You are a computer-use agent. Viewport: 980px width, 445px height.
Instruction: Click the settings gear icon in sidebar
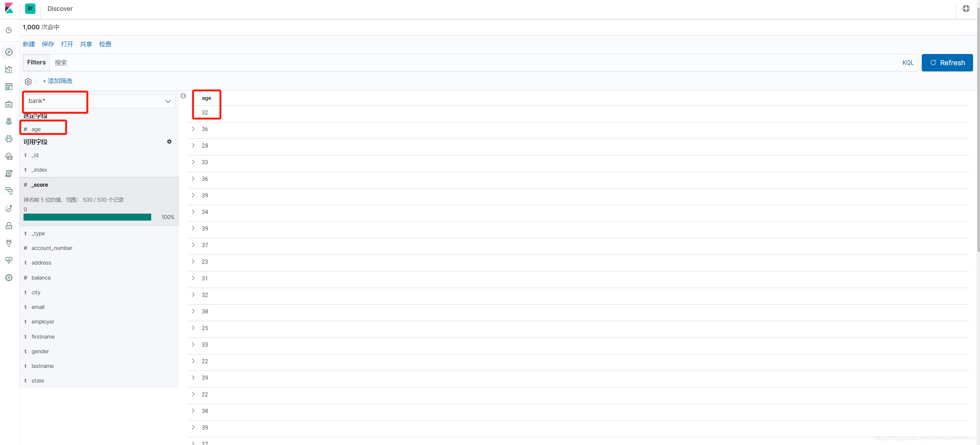[9, 277]
